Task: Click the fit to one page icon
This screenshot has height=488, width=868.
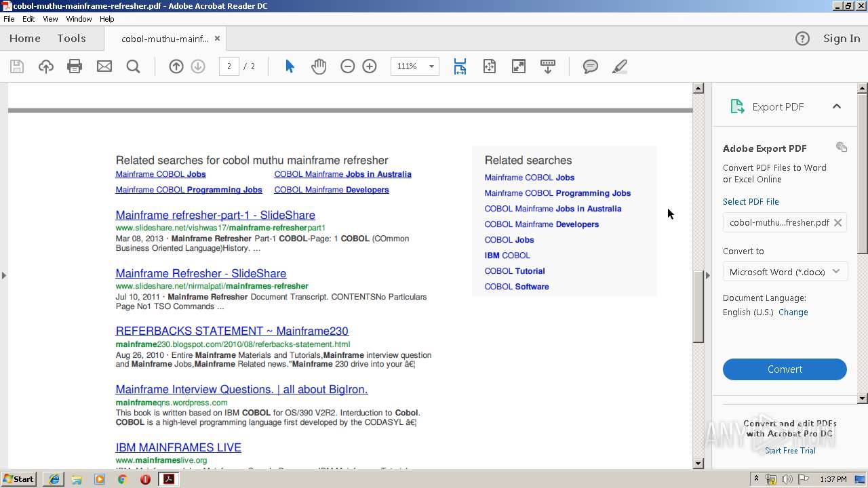Action: click(490, 66)
